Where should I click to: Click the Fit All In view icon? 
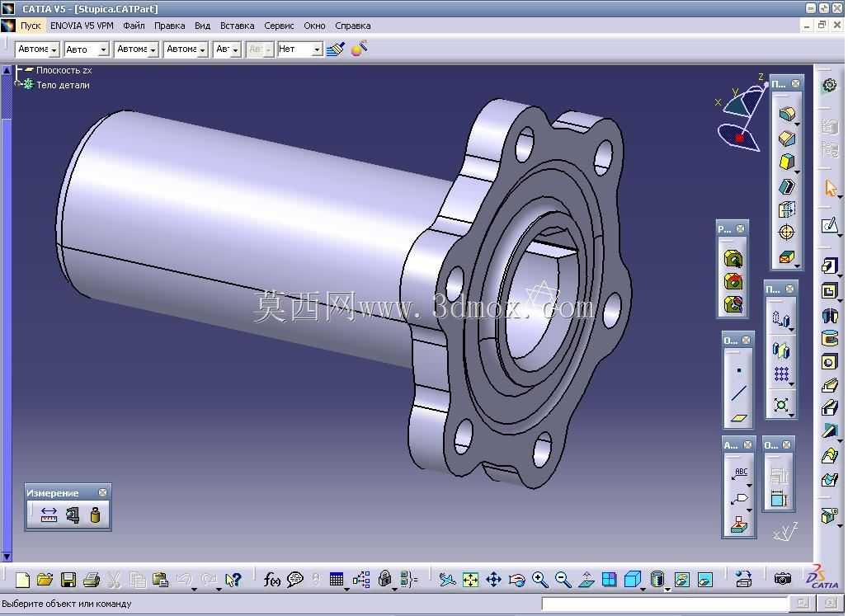(470, 580)
